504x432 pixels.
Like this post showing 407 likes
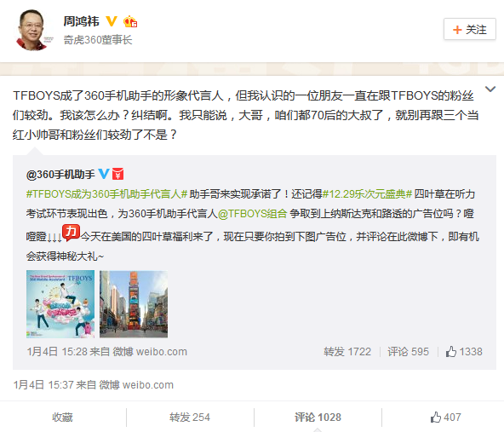pyautogui.click(x=445, y=418)
